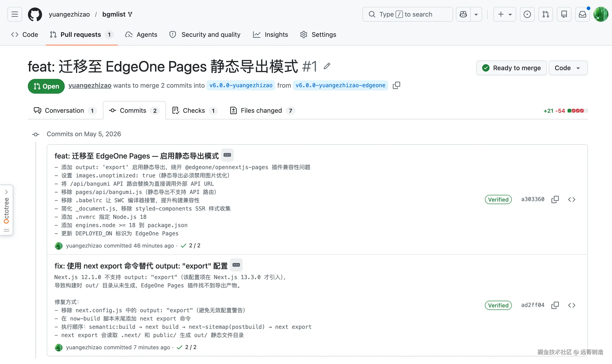Open the Copilot dropdown arrow
This screenshot has height=364, width=612.
click(476, 14)
